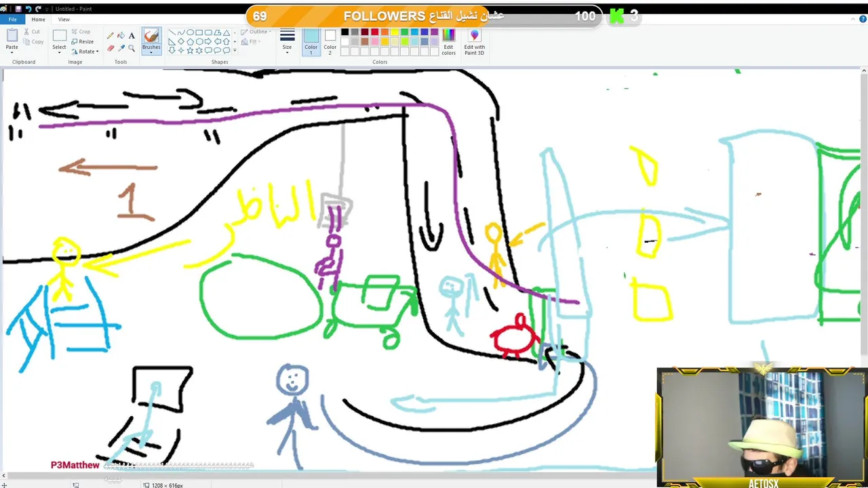
Task: Click the Paste clipboard icon
Action: [x=12, y=35]
